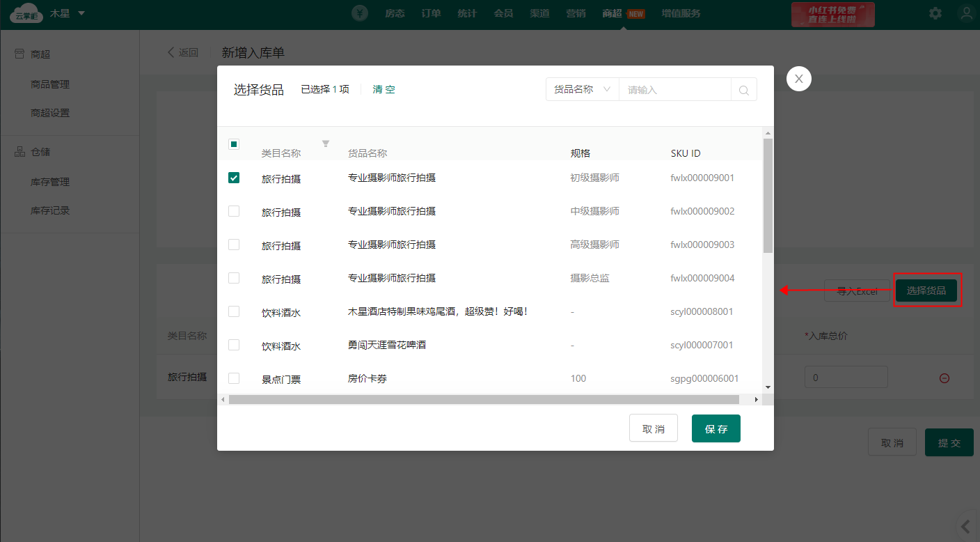Open 库存管理 in the left sidebar
Image resolution: width=980 pixels, height=542 pixels.
[x=50, y=182]
